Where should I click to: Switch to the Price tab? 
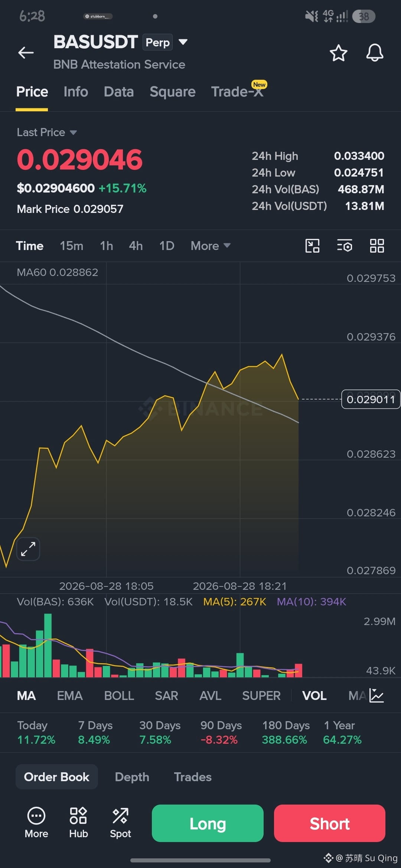(32, 92)
